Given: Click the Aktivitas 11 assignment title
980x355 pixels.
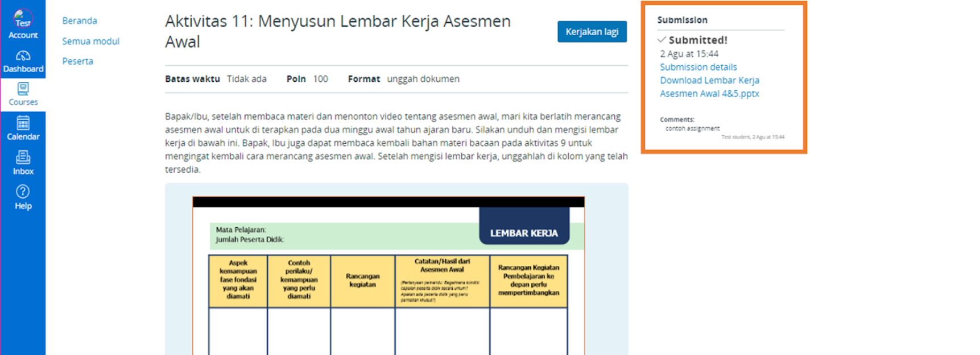Looking at the screenshot, I should pyautogui.click(x=338, y=31).
